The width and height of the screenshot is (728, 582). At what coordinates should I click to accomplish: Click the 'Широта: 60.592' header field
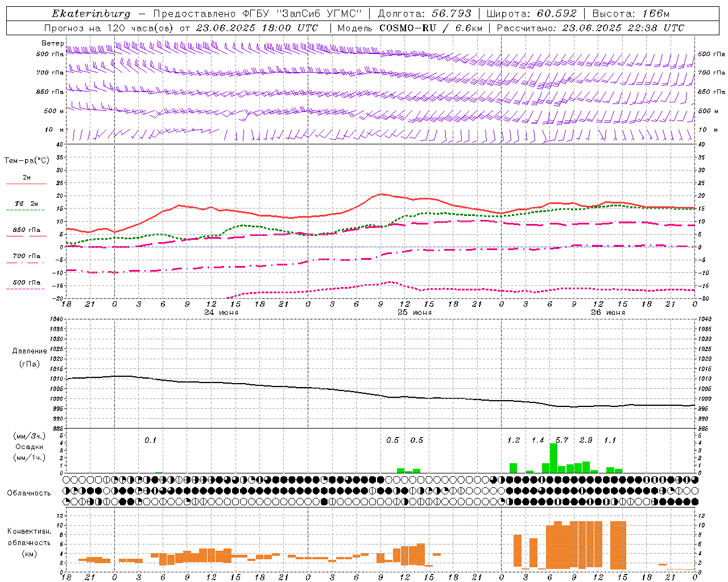point(532,14)
